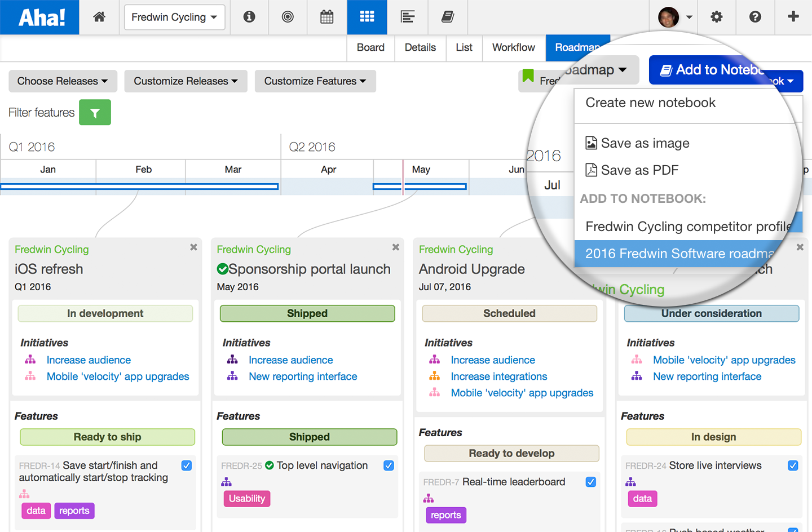Image resolution: width=812 pixels, height=532 pixels.
Task: Click initiative icon under FREDR-14 feature
Action: (24, 494)
